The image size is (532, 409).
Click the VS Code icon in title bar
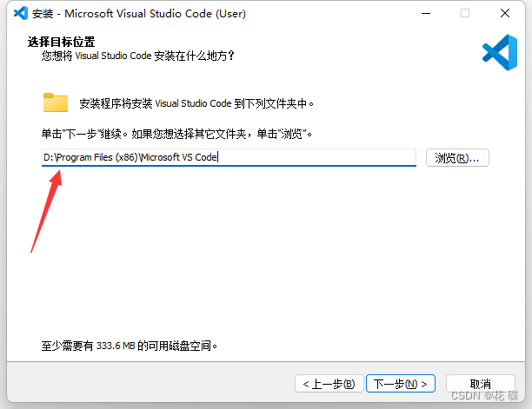pyautogui.click(x=21, y=13)
